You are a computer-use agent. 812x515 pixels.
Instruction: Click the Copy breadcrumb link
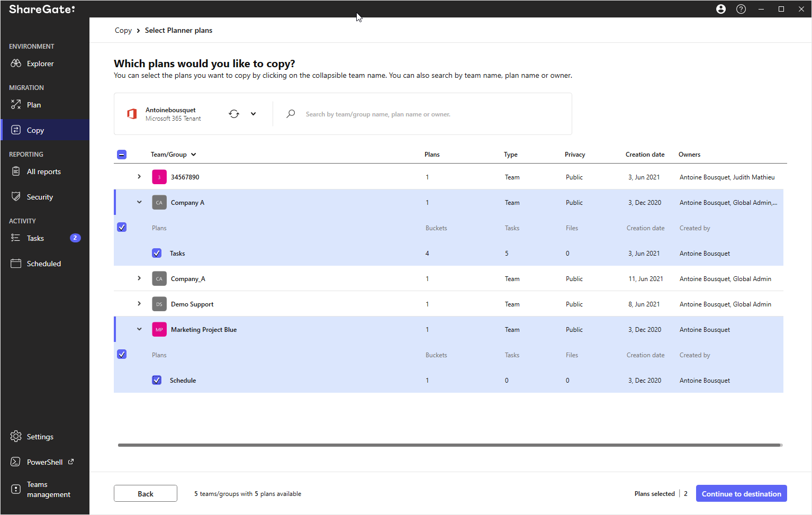point(123,30)
